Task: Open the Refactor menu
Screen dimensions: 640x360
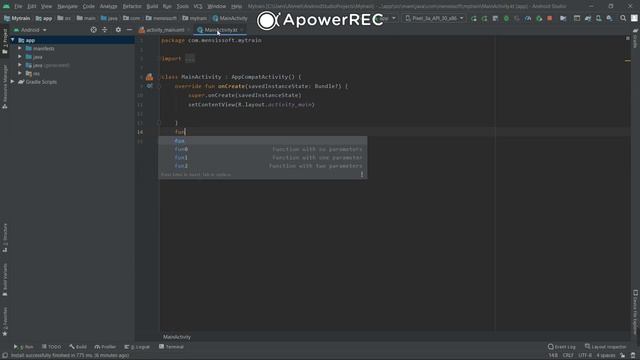Action: [132, 7]
